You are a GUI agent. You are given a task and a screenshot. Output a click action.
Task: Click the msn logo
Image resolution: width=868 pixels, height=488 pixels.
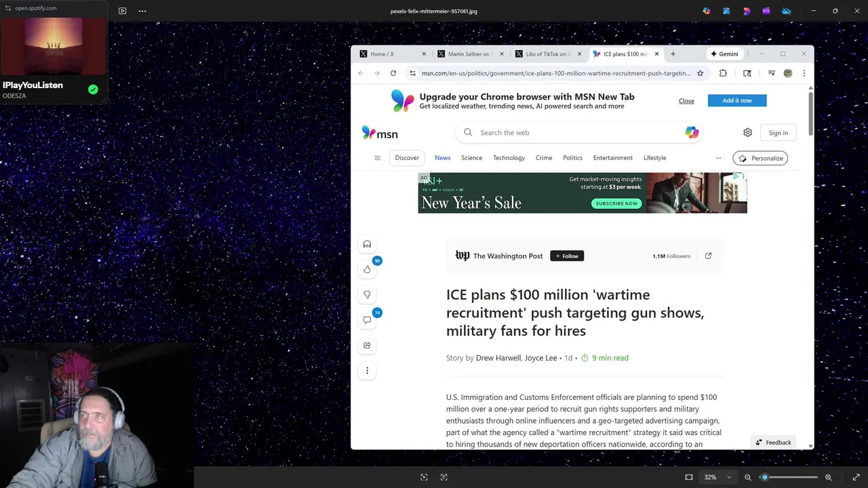380,133
